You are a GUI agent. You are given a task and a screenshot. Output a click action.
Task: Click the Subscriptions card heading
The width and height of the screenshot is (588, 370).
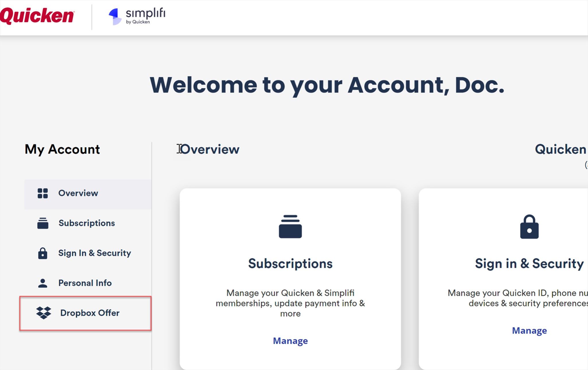290,264
